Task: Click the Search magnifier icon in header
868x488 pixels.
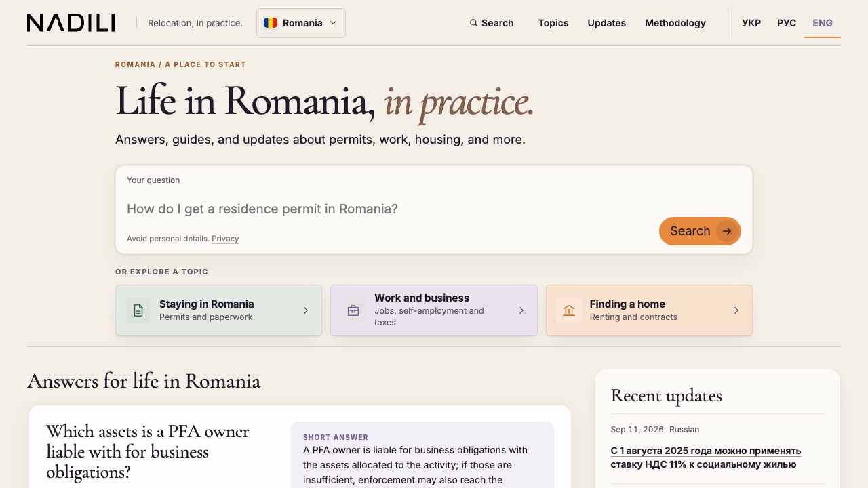Action: point(473,23)
